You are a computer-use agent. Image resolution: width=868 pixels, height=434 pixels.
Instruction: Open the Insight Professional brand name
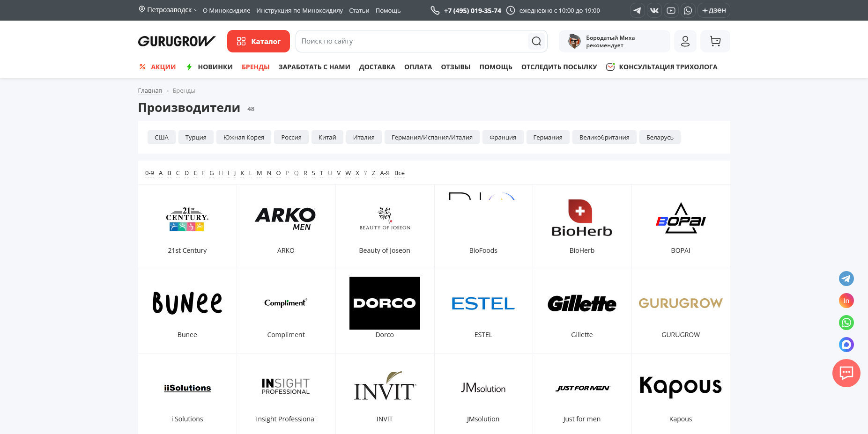pos(286,419)
